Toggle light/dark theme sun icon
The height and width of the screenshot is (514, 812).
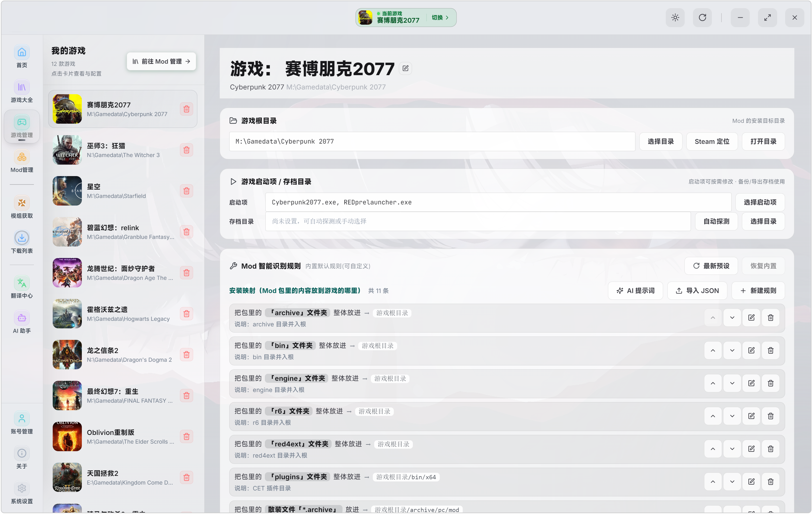coord(675,18)
